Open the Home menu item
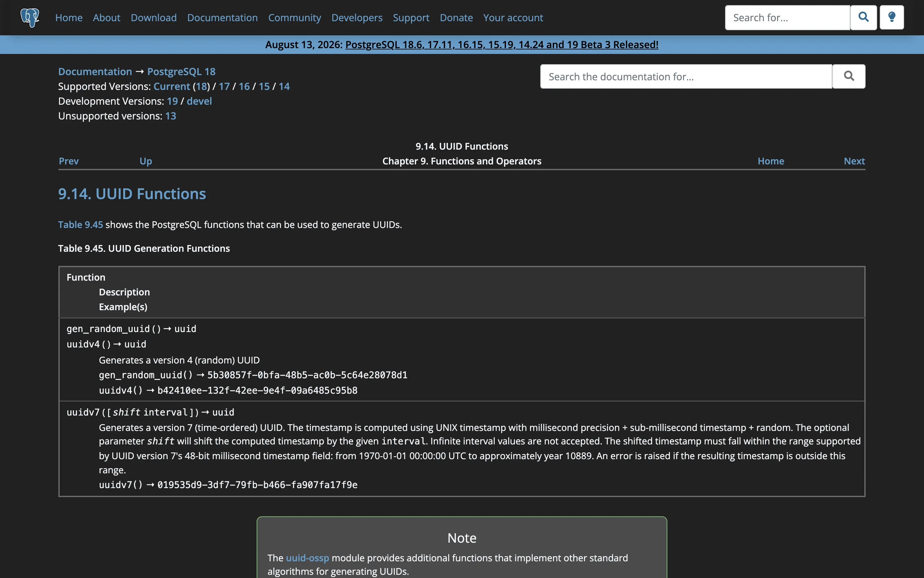This screenshot has height=578, width=924. (69, 18)
